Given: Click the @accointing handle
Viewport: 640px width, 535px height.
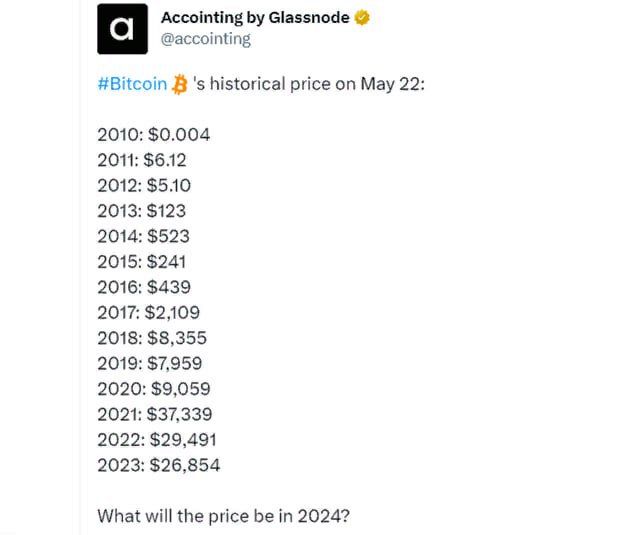Looking at the screenshot, I should pos(205,39).
